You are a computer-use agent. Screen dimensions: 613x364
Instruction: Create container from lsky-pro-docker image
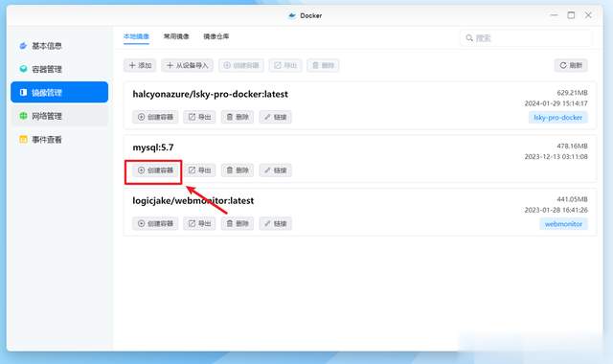[x=155, y=117]
